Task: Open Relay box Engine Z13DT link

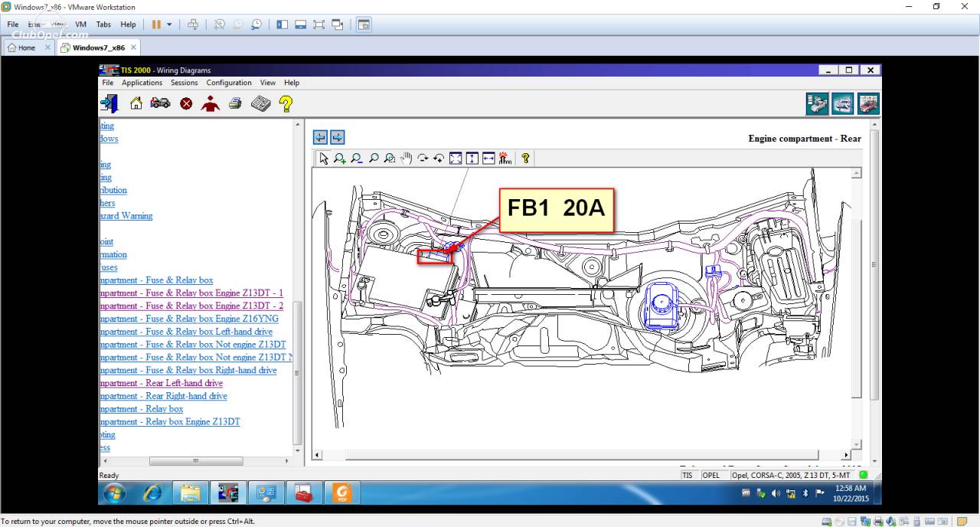Action: (170, 422)
